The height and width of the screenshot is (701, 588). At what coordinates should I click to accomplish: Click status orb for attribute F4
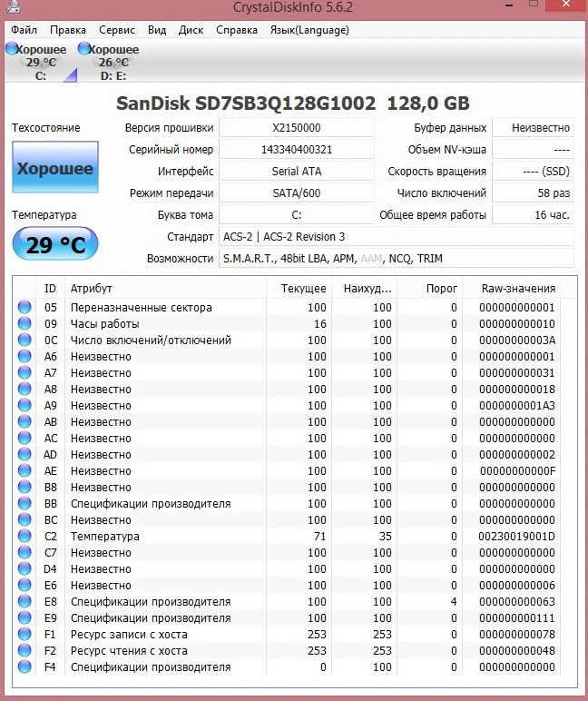click(24, 666)
